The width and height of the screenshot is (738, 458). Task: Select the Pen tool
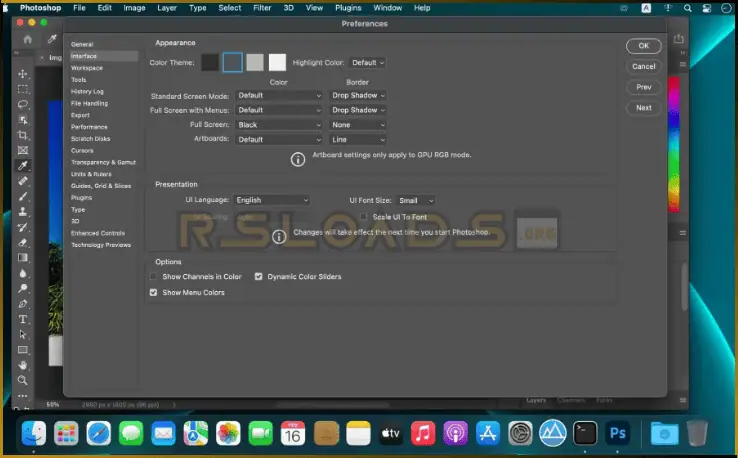click(23, 304)
